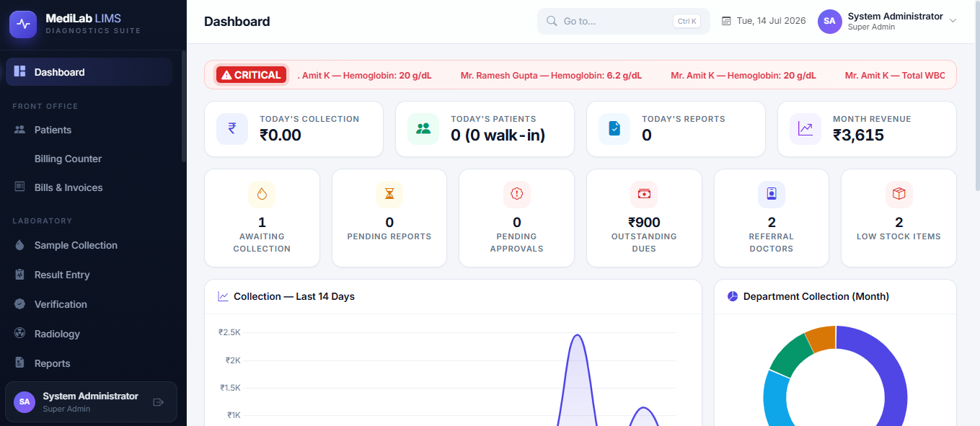This screenshot has width=980, height=426.
Task: Click the Ctrl K shortcut badge
Action: [x=687, y=21]
